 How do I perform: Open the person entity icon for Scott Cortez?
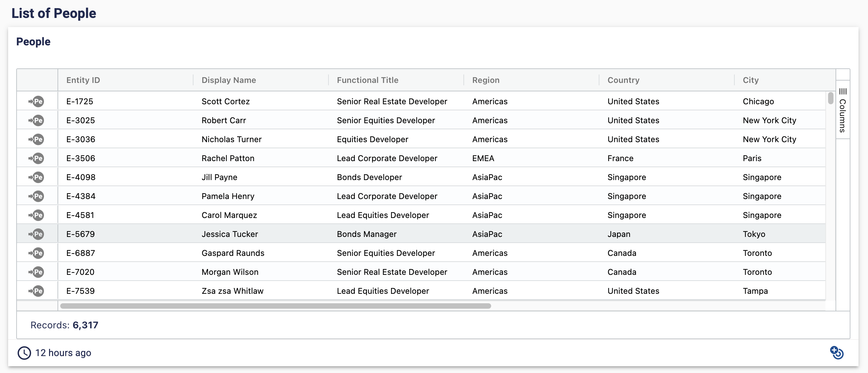(x=36, y=101)
